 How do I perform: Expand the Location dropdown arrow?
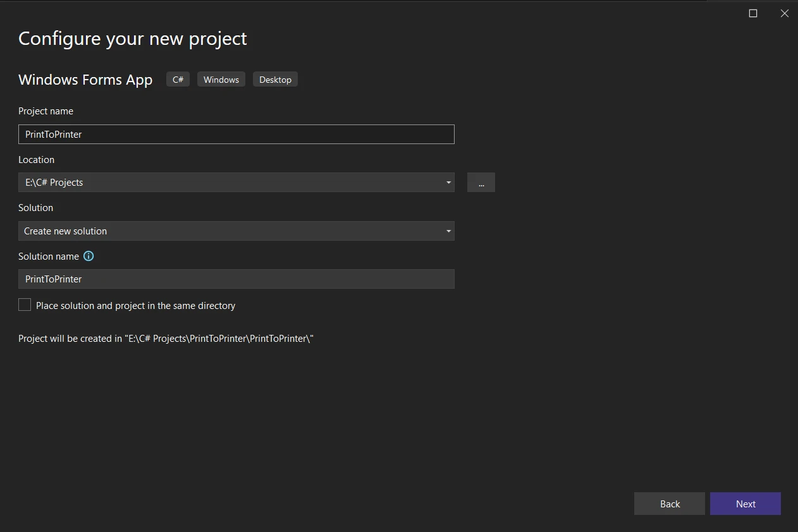tap(448, 183)
